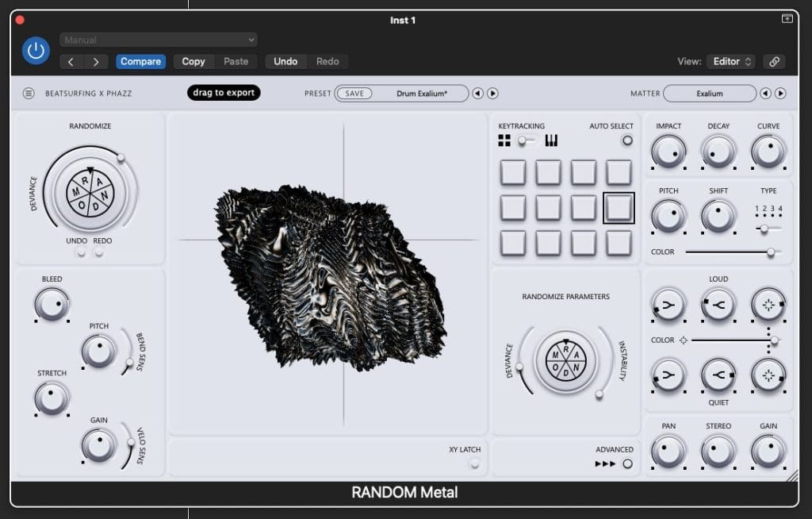Click the Copy toolbar button

click(x=193, y=62)
